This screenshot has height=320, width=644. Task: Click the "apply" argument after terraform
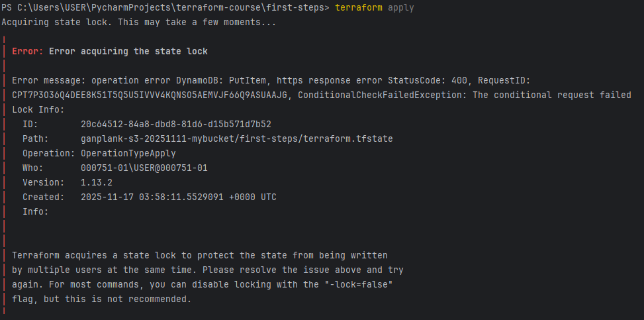(x=401, y=8)
